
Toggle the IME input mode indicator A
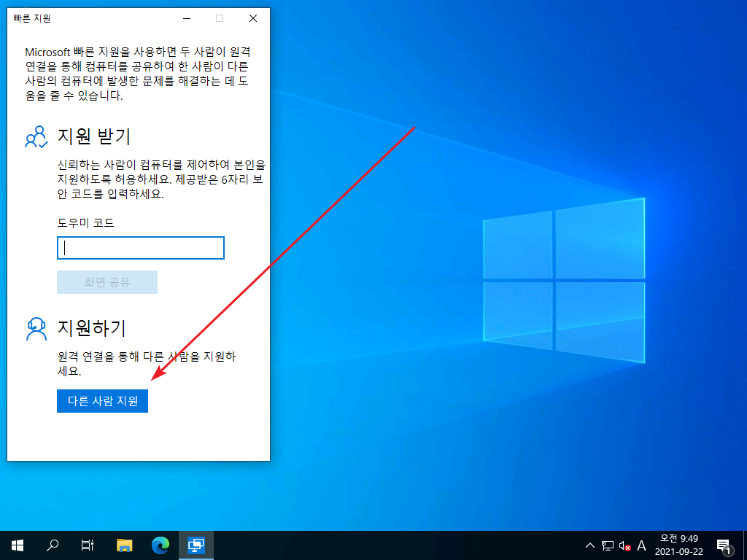coord(641,545)
